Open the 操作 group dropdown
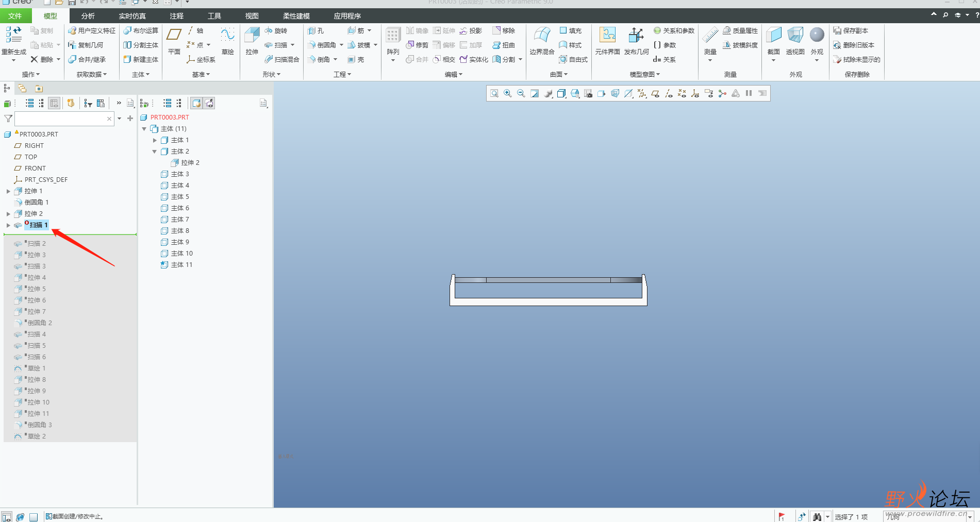This screenshot has width=980, height=522. pyautogui.click(x=30, y=75)
